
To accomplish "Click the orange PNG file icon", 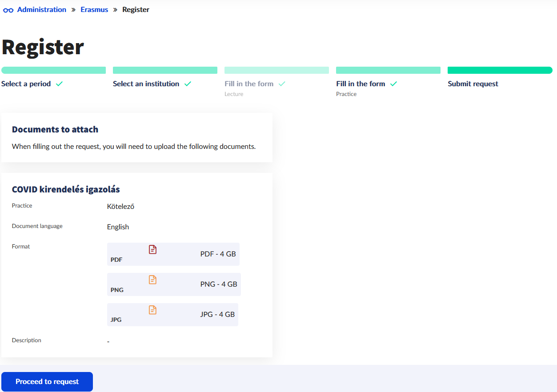I will pyautogui.click(x=152, y=280).
